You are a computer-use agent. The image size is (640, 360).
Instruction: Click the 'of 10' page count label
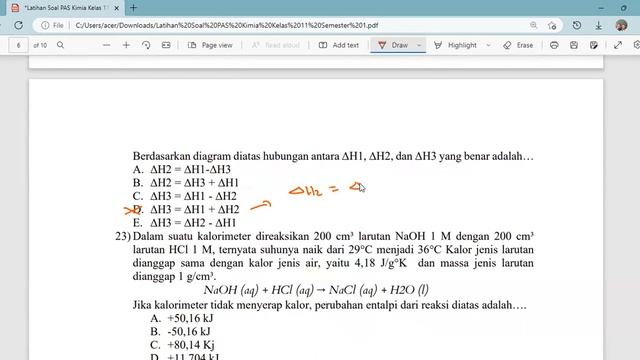click(x=40, y=45)
